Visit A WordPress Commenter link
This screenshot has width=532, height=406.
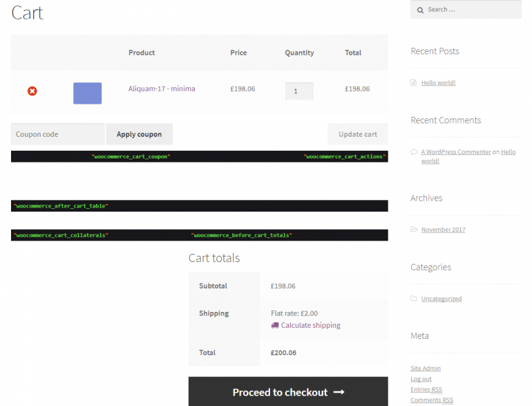pyautogui.click(x=456, y=151)
